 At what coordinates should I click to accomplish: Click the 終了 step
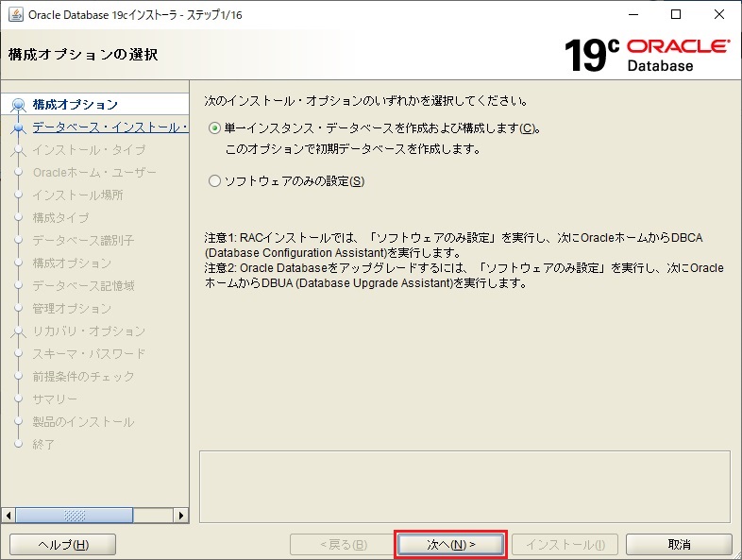[43, 445]
